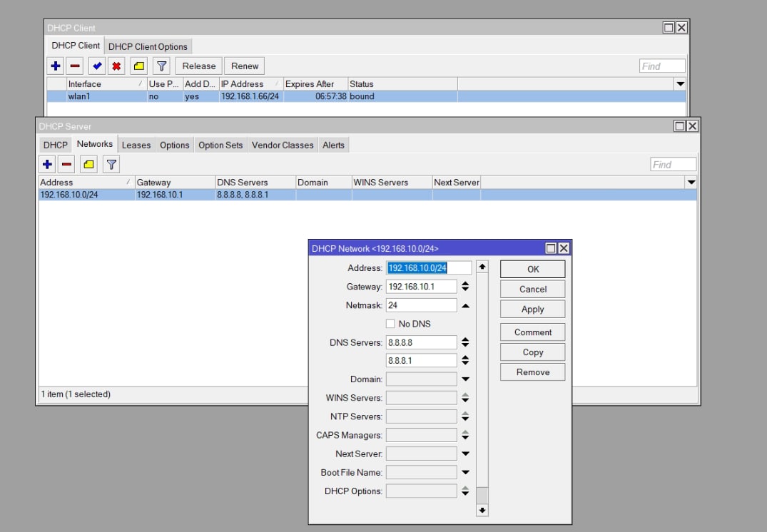The image size is (767, 532).
Task: Open the Option Sets tab
Action: 220,145
